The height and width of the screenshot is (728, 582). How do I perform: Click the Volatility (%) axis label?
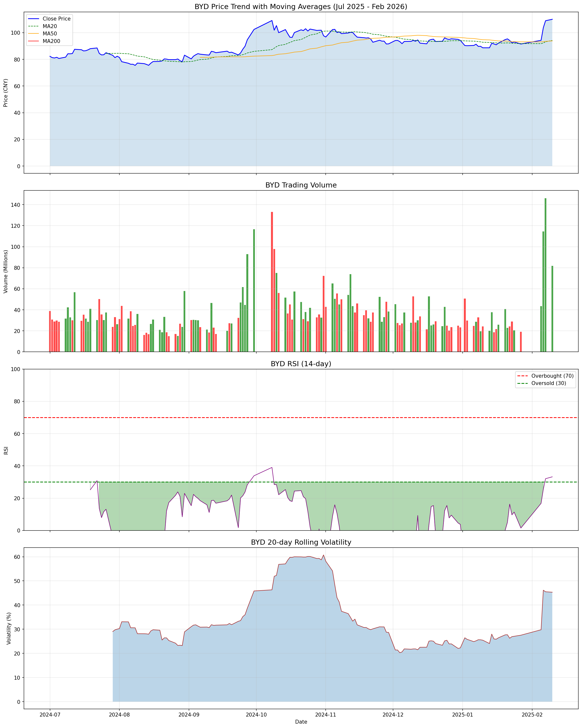9,629
